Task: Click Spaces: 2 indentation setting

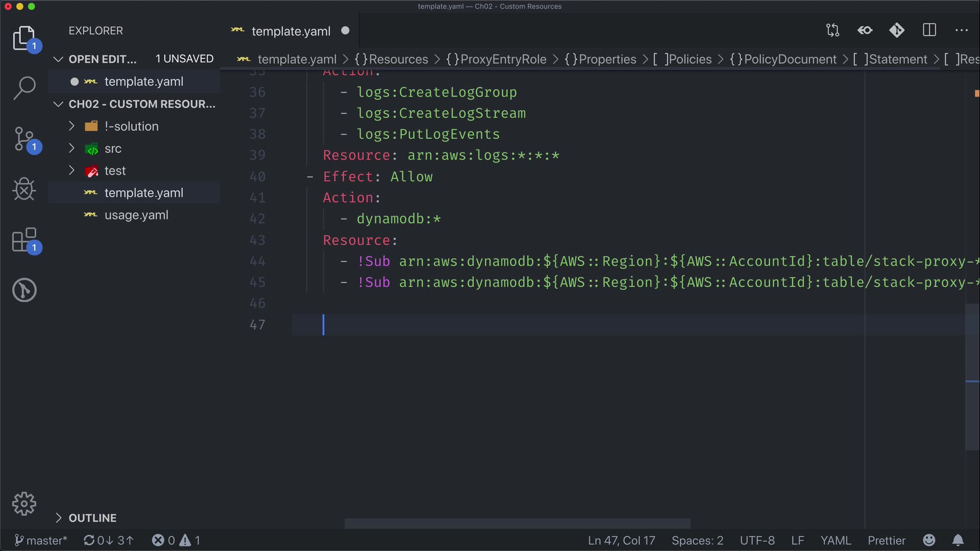Action: pos(697,540)
